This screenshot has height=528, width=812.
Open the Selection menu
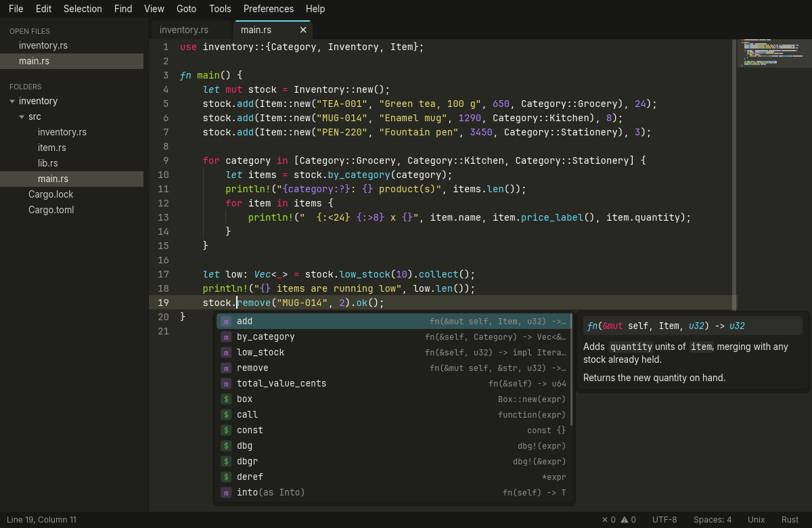click(x=83, y=9)
